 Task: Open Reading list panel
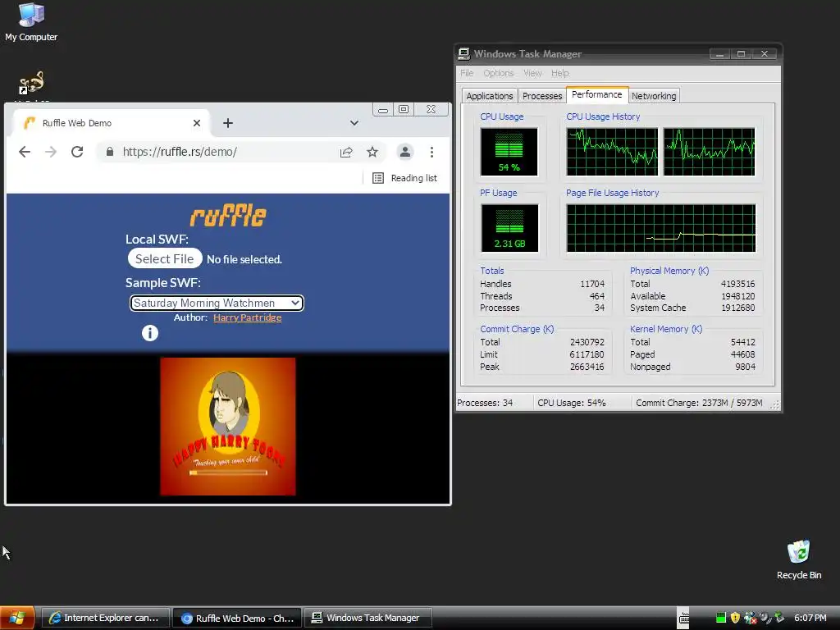[x=405, y=178]
